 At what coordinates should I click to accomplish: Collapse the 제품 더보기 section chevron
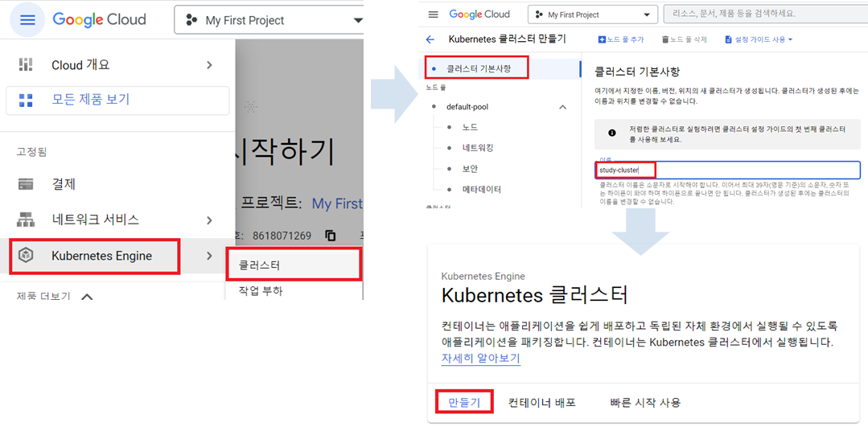[x=86, y=297]
